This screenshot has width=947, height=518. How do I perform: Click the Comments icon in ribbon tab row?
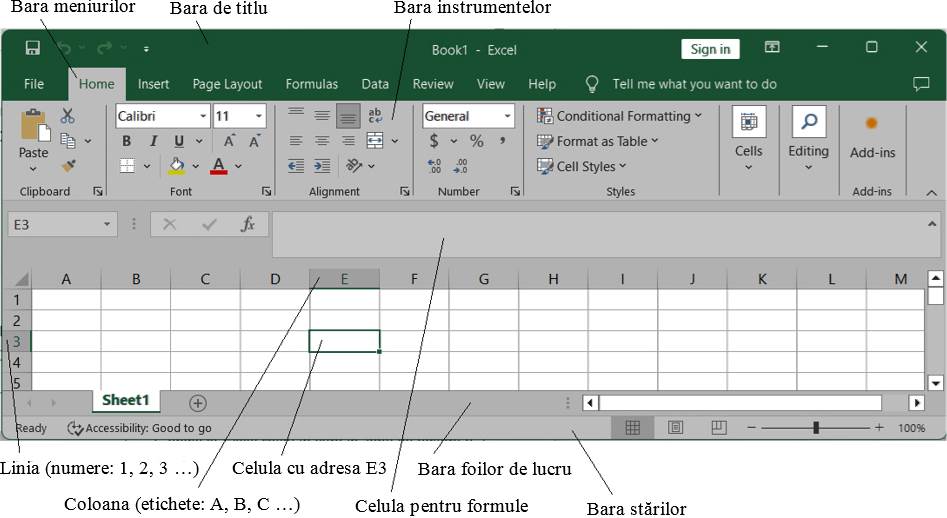tap(921, 84)
